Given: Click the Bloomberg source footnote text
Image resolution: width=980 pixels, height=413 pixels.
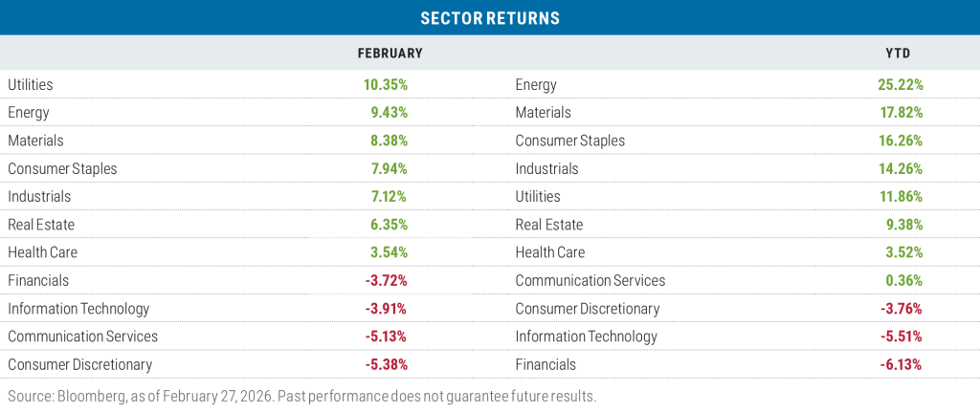Looking at the screenshot, I should [x=301, y=395].
